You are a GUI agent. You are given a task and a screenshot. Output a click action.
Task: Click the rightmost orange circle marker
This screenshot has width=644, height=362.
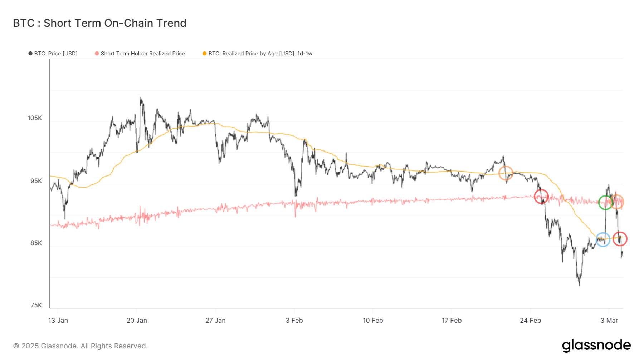point(617,202)
